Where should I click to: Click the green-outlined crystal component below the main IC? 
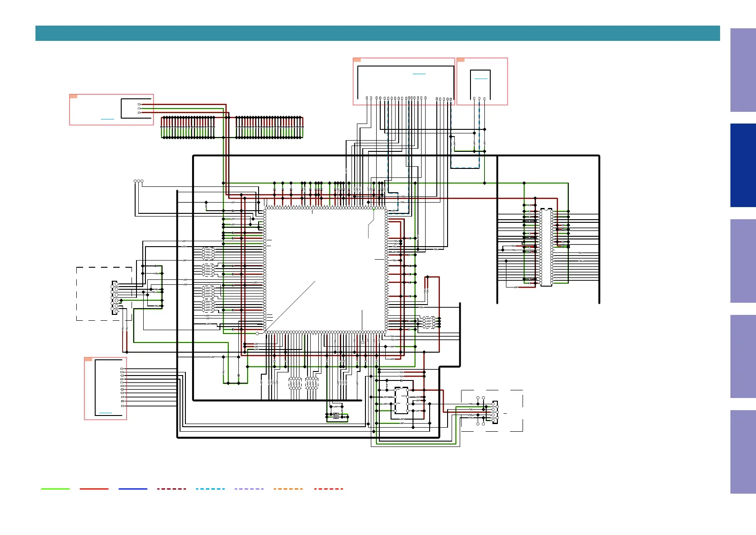pos(336,416)
